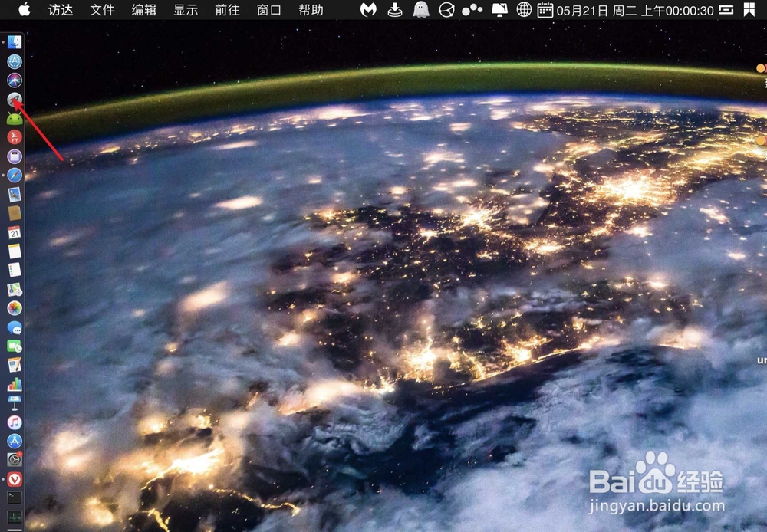Click the blue compass-A Dock icon
Viewport: 767px width, 532px height.
15,61
